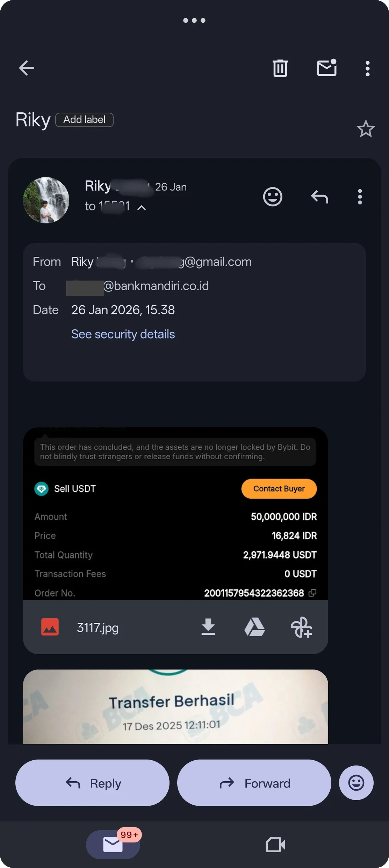This screenshot has width=389, height=868.
Task: Go back using the arrow icon
Action: [27, 68]
